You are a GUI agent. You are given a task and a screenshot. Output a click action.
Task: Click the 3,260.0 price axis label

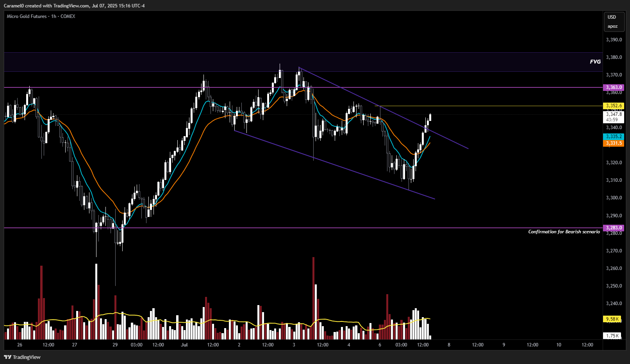click(614, 268)
